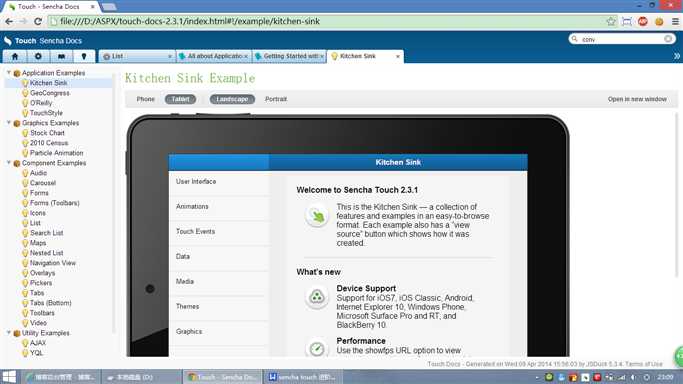The width and height of the screenshot is (683, 384).
Task: Click the Adblock extension icon
Action: point(643,21)
